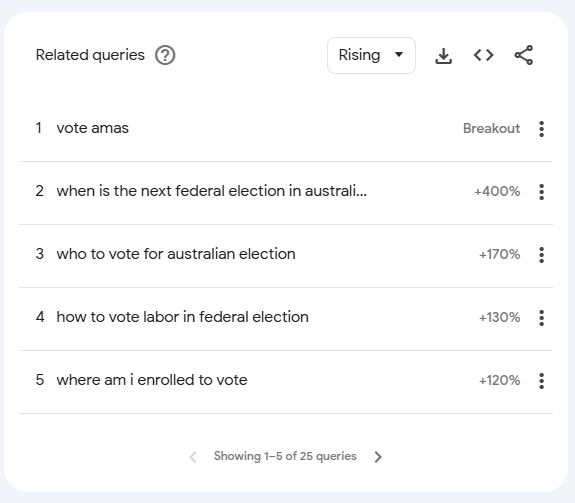Go to previous page of queries
Viewport: 575px width, 503px height.
click(x=193, y=457)
